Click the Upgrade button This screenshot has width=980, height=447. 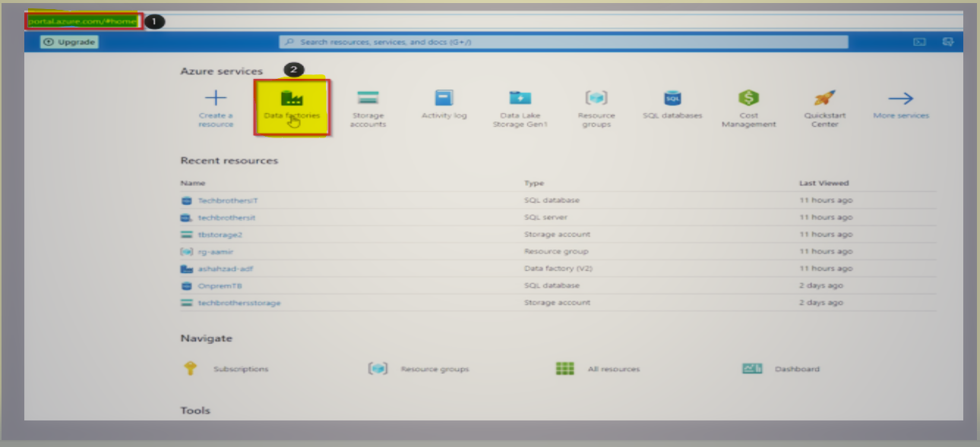click(x=70, y=42)
